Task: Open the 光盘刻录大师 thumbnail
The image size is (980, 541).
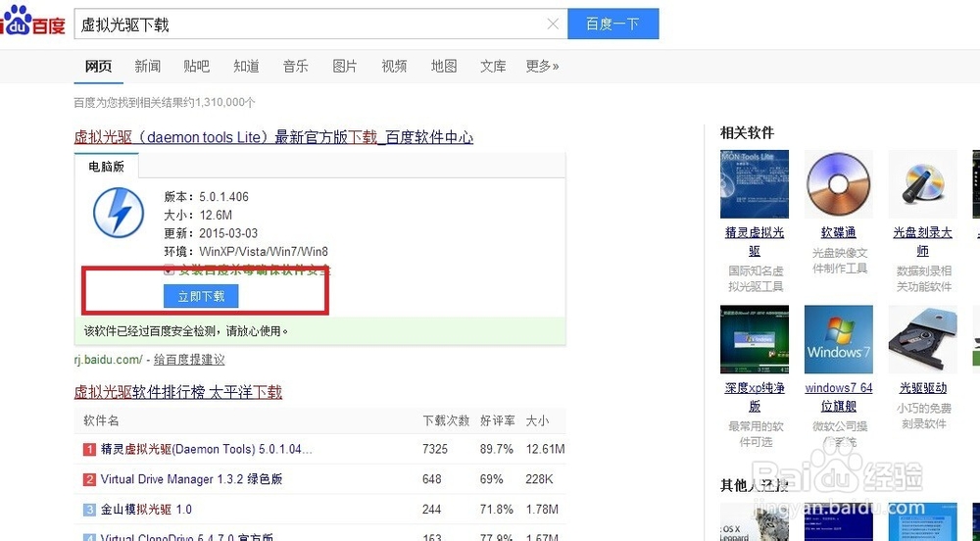Action: coord(922,183)
